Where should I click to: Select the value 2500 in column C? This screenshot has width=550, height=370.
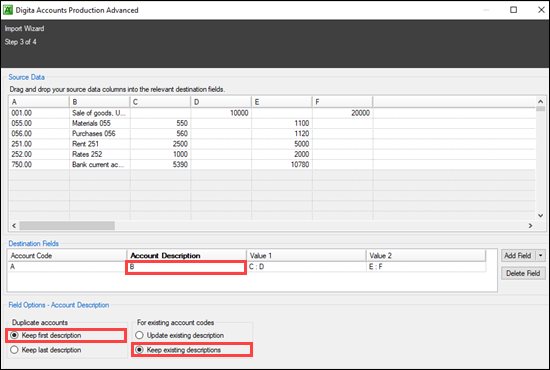[160, 144]
